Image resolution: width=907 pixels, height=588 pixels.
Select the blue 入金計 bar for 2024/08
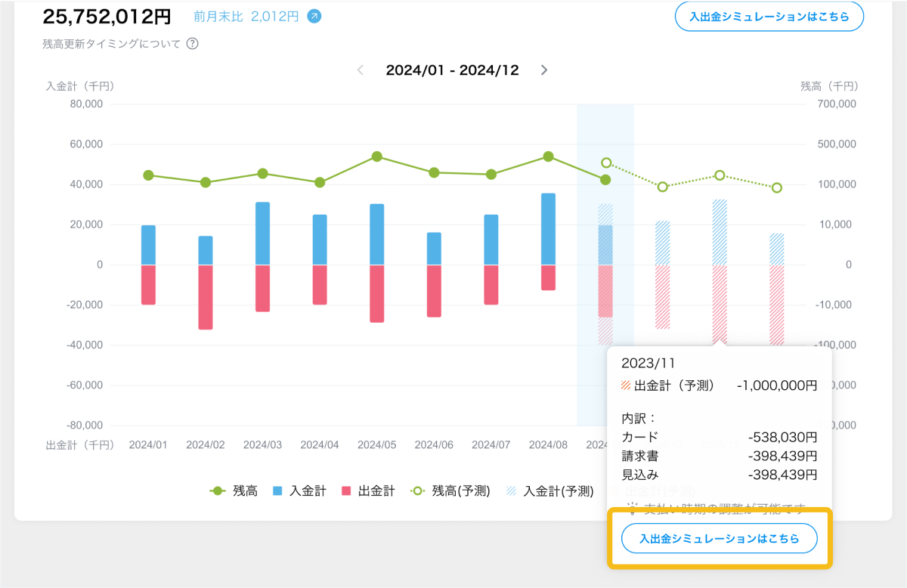pos(548,229)
